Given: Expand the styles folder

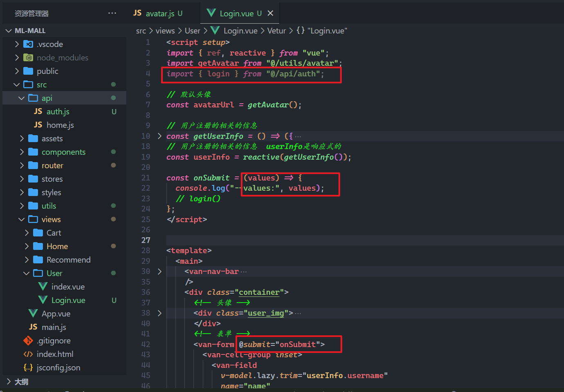Looking at the screenshot, I should pos(22,192).
